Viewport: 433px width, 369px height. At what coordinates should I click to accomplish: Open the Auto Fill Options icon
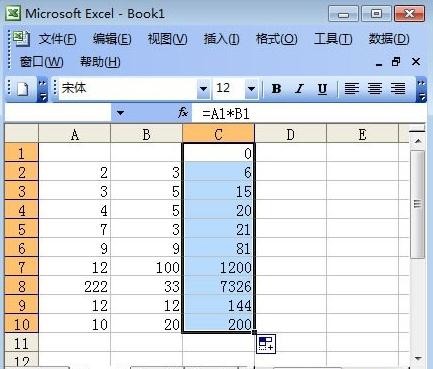pos(266,344)
